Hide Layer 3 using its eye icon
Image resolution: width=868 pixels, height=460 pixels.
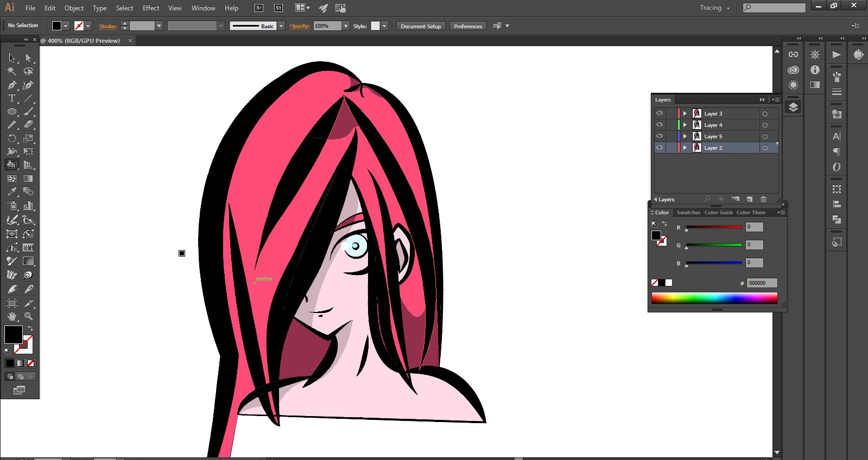point(660,113)
